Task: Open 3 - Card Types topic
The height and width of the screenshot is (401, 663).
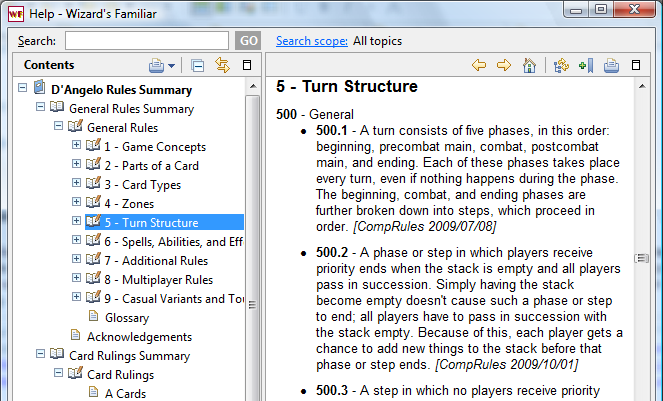Action: coord(142,185)
